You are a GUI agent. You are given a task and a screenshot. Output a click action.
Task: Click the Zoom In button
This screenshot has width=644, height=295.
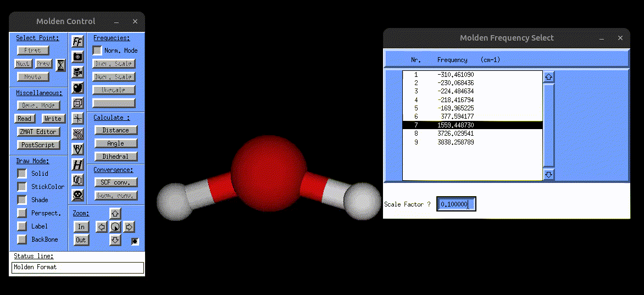[x=81, y=227]
